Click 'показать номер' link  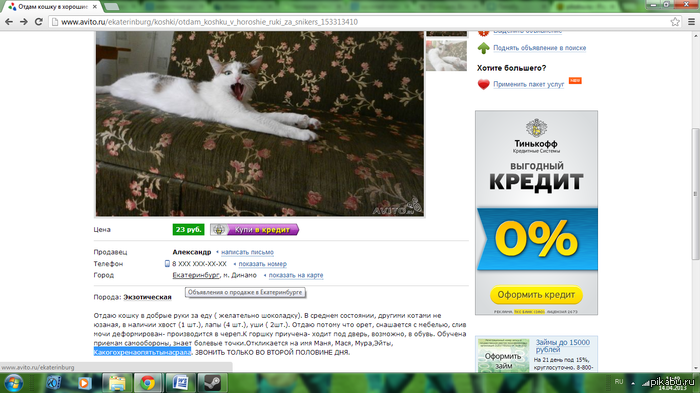coord(262,264)
